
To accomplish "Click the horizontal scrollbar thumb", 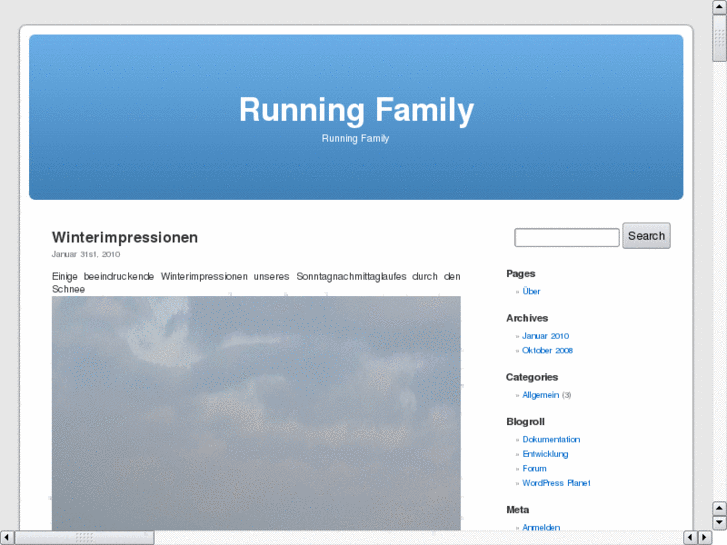I will tap(84, 538).
